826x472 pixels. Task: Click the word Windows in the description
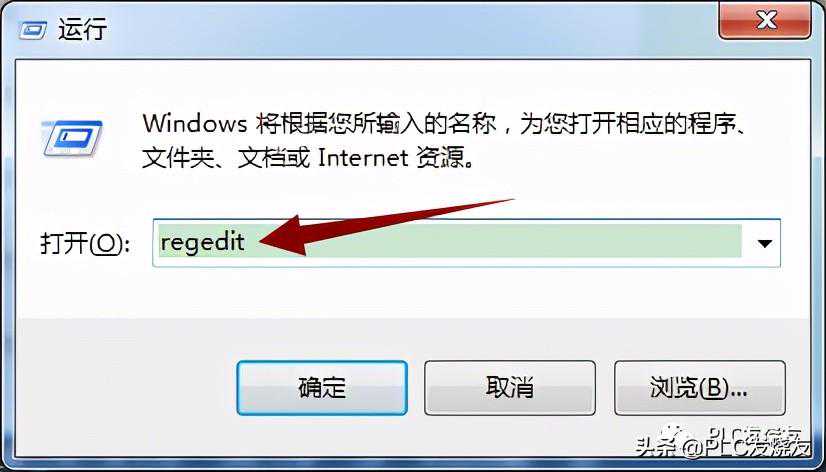point(195,125)
